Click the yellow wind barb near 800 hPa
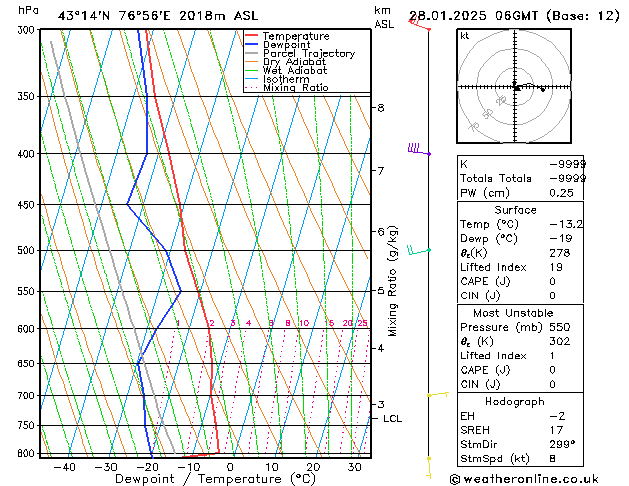Image resolution: width=629 pixels, height=486 pixels. 429,468
